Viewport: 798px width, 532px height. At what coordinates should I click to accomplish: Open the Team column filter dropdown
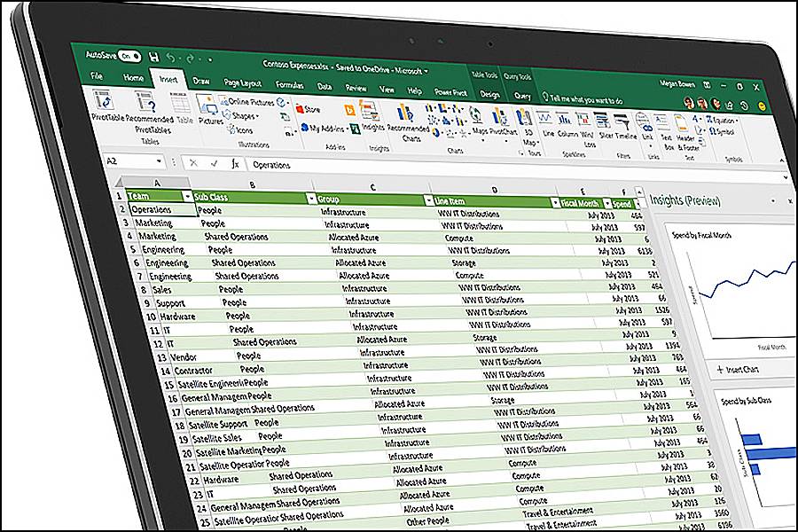click(x=186, y=196)
